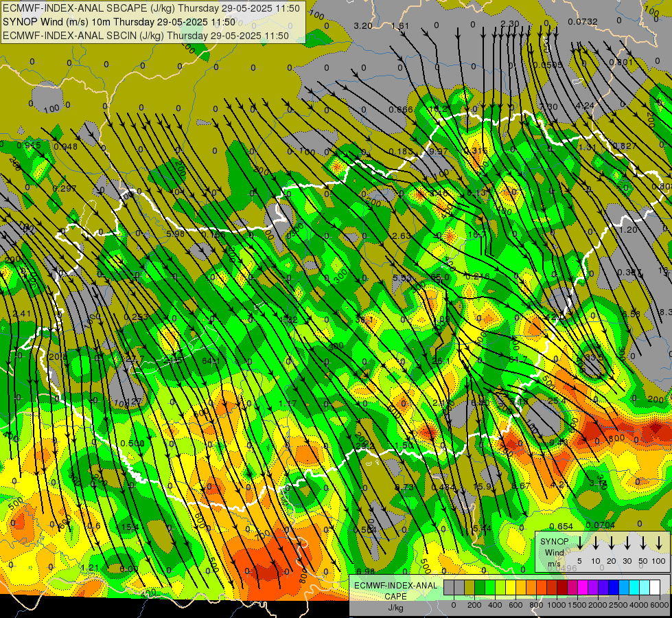Pick the olive swatch in the CAPE legend
This screenshot has height=618, width=672.
(x=470, y=588)
